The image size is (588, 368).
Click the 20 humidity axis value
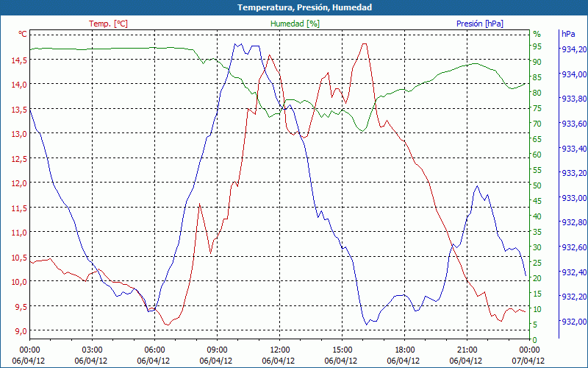point(537,278)
